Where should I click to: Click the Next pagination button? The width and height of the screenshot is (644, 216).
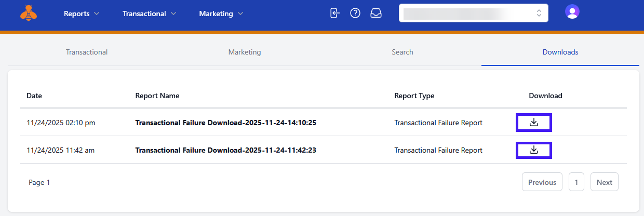pos(604,182)
